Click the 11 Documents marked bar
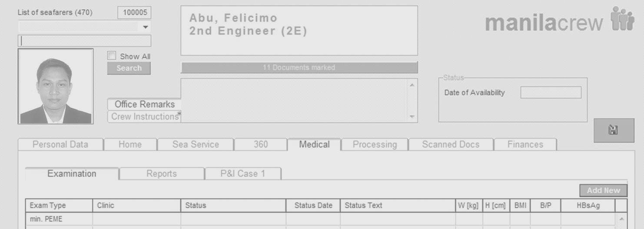Viewport: 644px width, 229px height. 299,67
